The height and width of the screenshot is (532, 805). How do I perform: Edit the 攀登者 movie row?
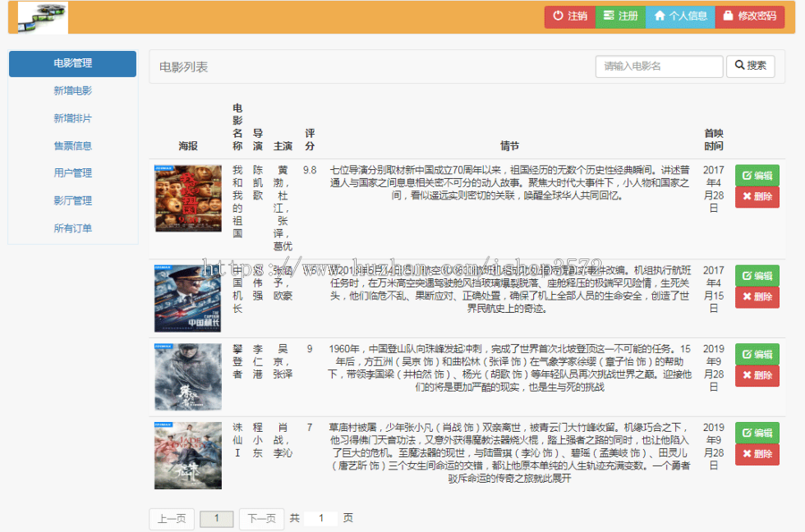pos(758,354)
